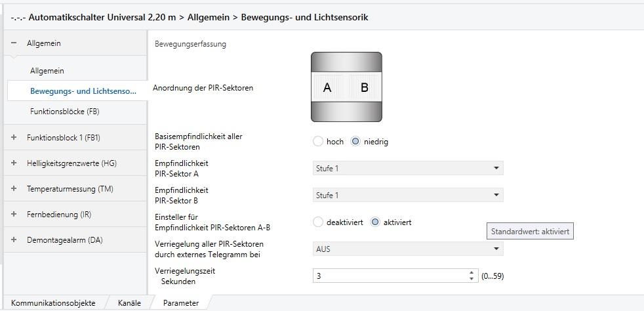644x311 pixels.
Task: Increase Verriegelungszeit Sekunden with up arrow
Action: 471,273
